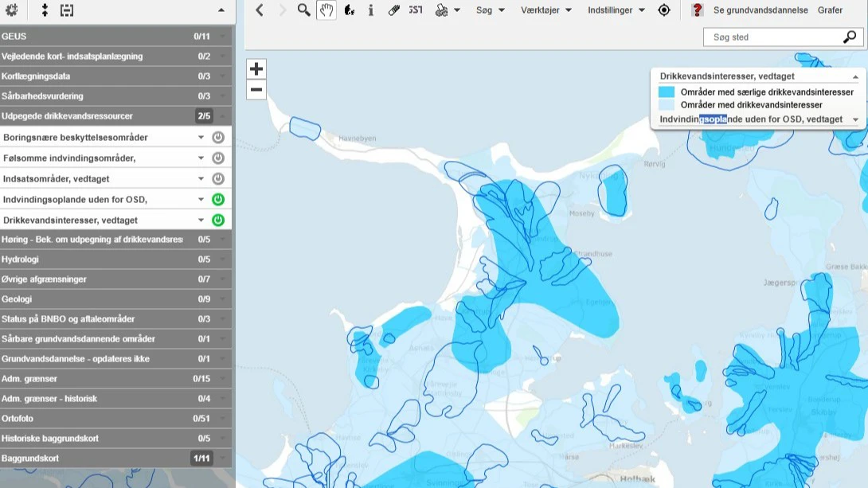This screenshot has height=488, width=868.
Task: Open the print options dropdown arrow
Action: [x=457, y=10]
